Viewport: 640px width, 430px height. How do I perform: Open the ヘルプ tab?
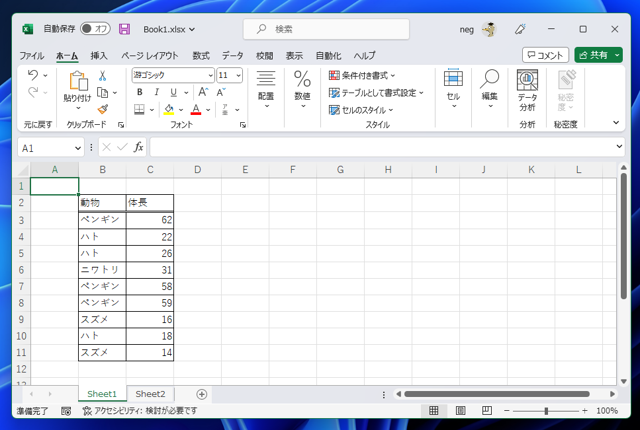[364, 55]
